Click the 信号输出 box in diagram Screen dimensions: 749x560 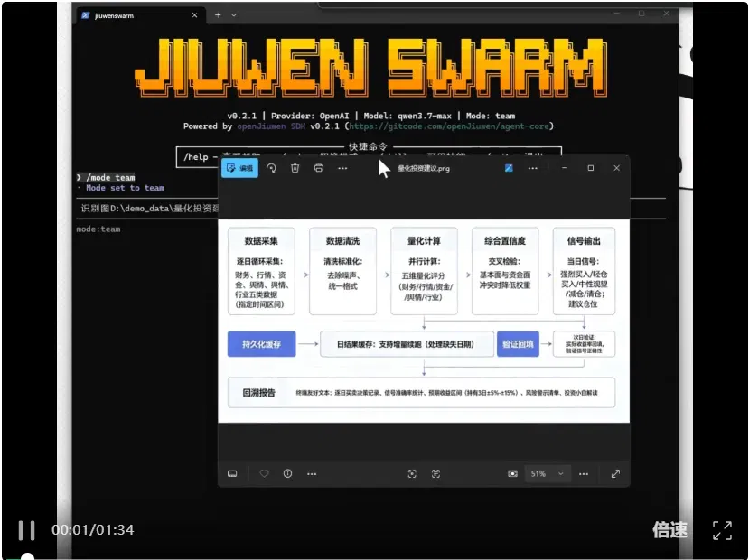[585, 271]
